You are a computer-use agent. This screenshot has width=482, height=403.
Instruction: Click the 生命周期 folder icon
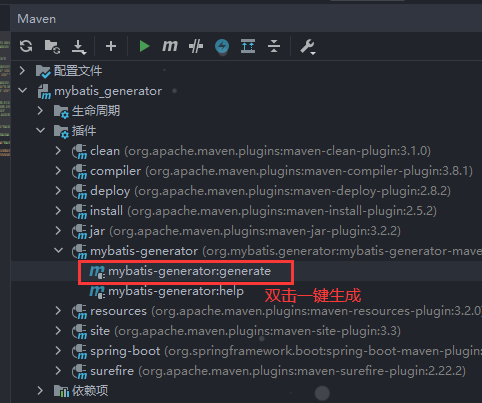point(61,111)
